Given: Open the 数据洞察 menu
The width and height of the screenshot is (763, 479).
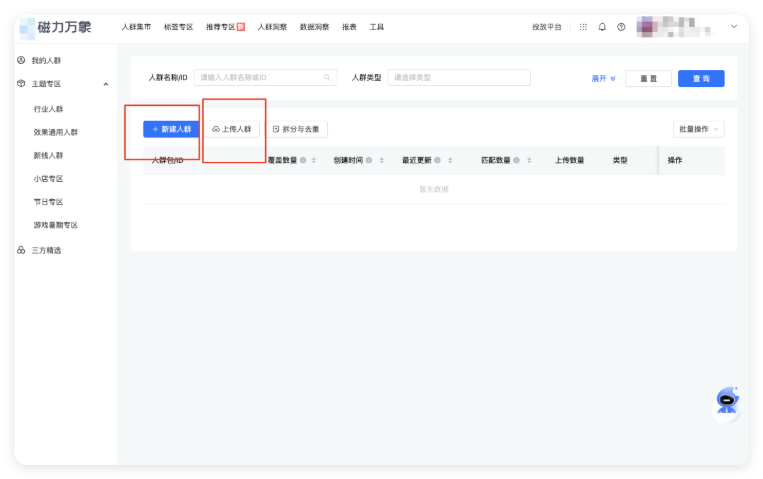Looking at the screenshot, I should (314, 27).
